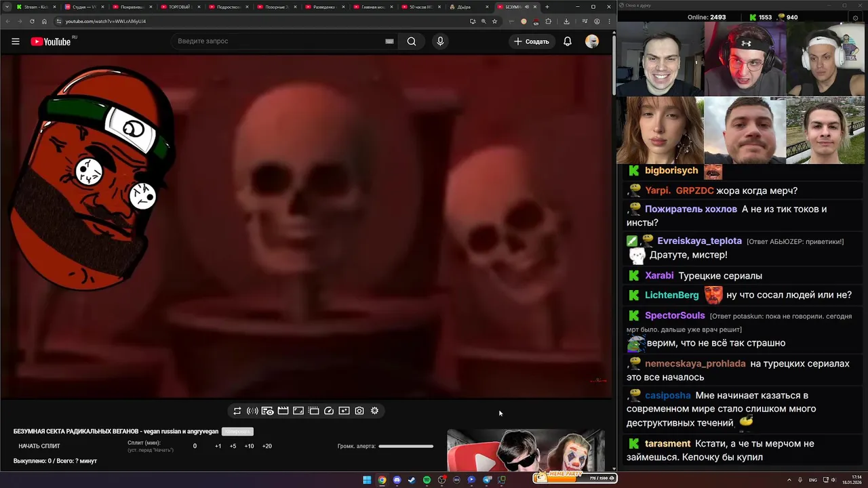Click the browser back arrow
The image size is (868, 488).
pos(8,21)
